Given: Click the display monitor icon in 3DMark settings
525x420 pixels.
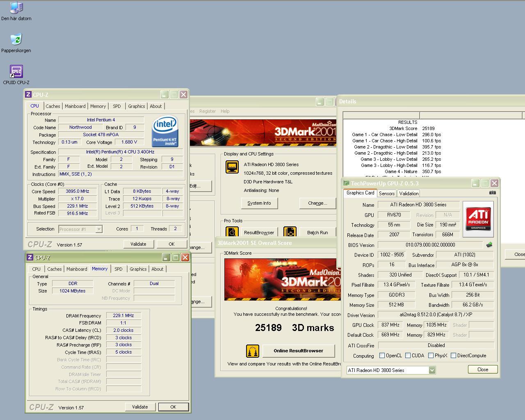Looking at the screenshot, I should coord(232,167).
